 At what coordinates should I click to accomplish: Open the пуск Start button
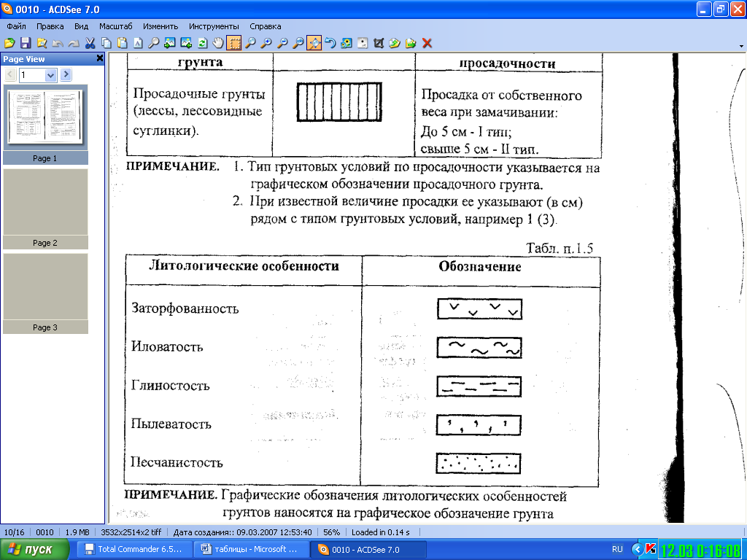[x=34, y=550]
